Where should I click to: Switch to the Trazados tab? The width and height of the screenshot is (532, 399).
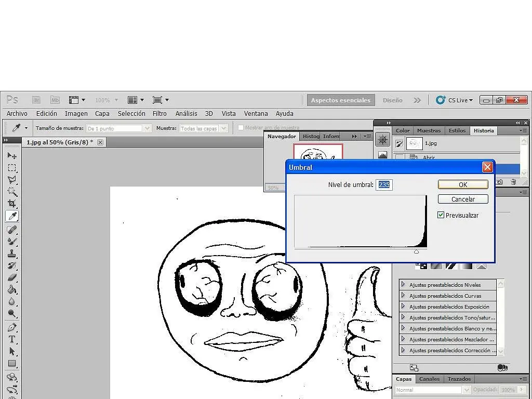[459, 379]
